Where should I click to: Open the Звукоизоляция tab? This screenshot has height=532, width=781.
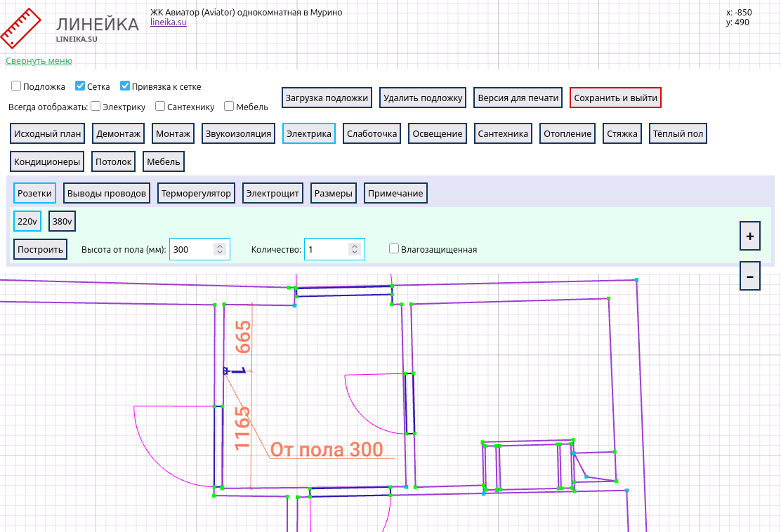click(239, 133)
